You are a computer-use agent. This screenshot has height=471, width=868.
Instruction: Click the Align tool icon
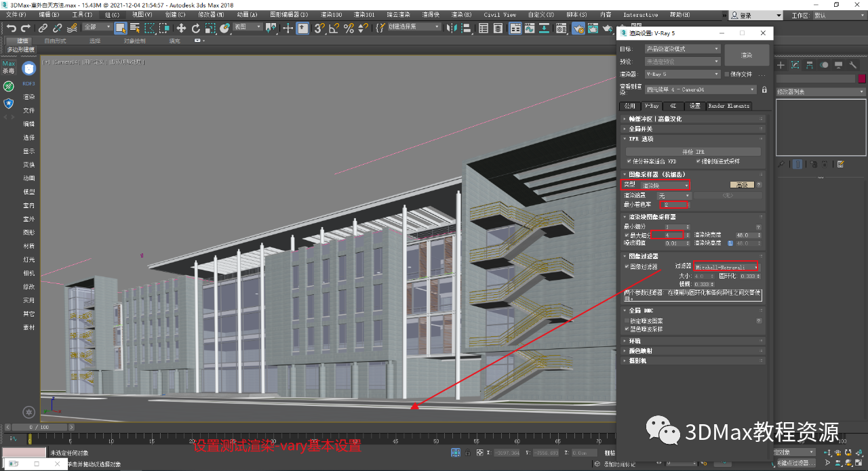[467, 28]
